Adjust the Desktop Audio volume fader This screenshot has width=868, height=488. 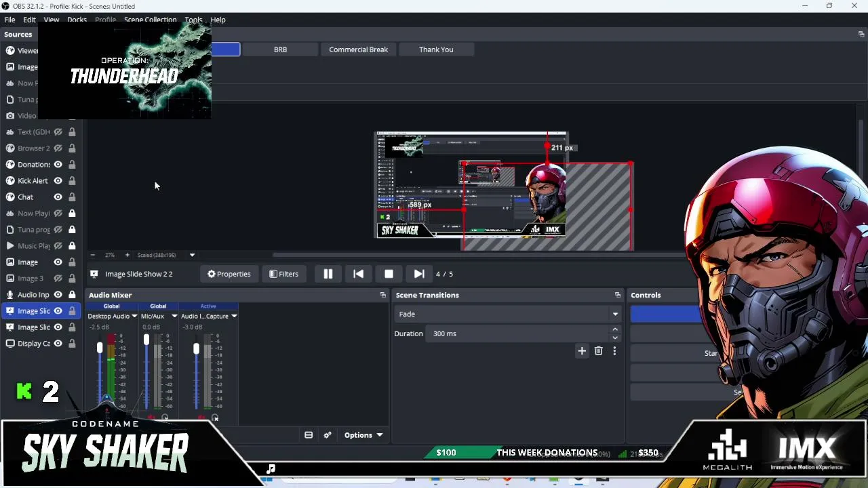click(100, 348)
